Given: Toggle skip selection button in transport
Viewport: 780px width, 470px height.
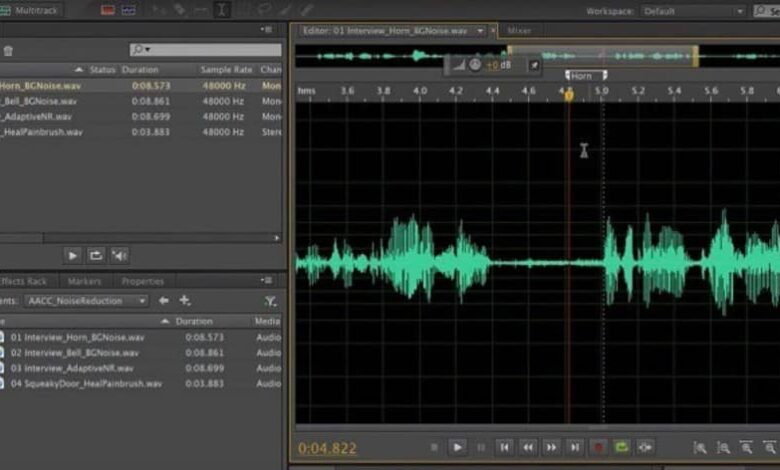Looking at the screenshot, I should pos(645,448).
